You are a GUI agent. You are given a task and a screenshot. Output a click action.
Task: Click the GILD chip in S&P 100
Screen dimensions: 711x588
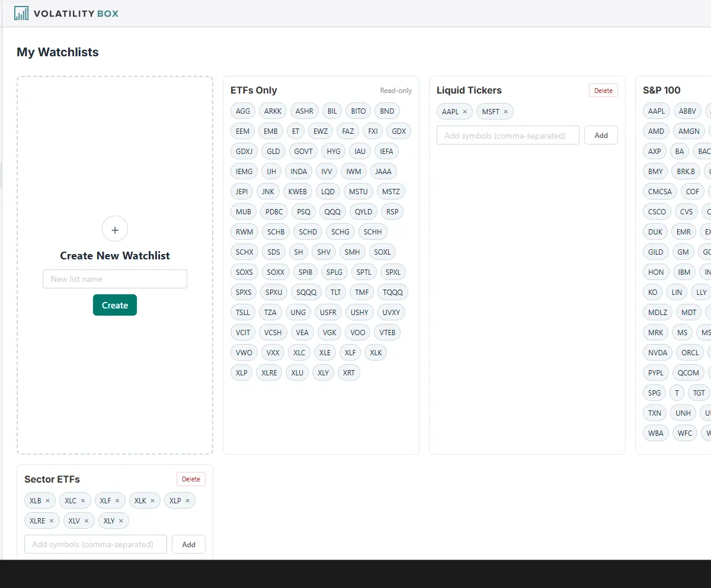click(x=656, y=252)
